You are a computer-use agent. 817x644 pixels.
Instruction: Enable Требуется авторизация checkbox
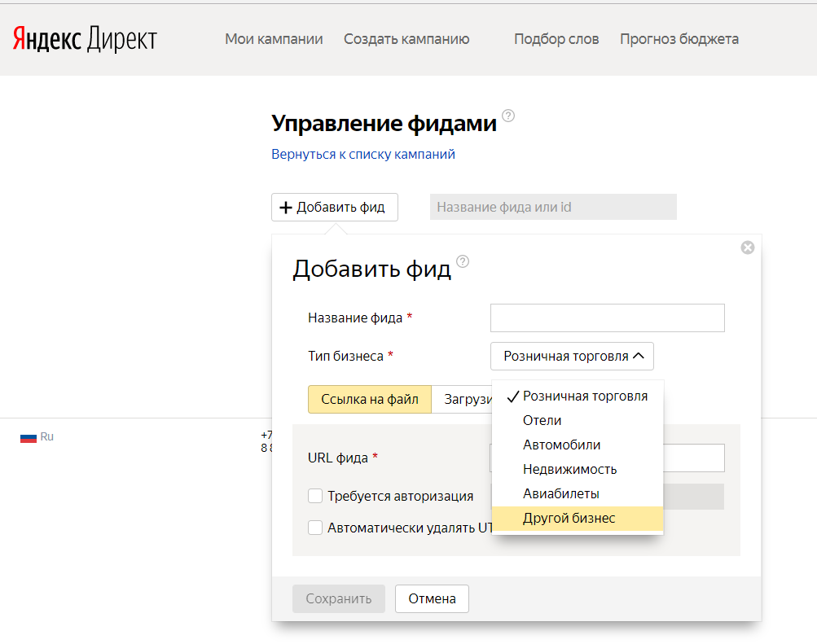[315, 496]
